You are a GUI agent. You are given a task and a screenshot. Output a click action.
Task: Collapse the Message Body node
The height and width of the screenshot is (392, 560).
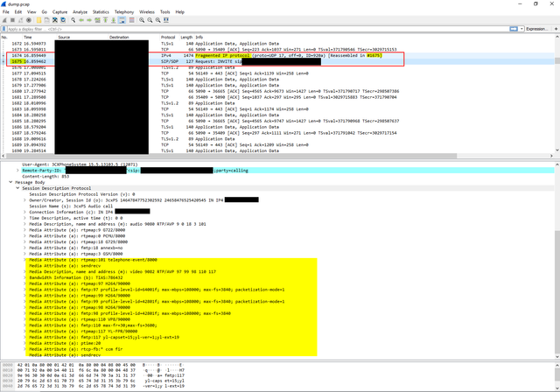click(10, 182)
